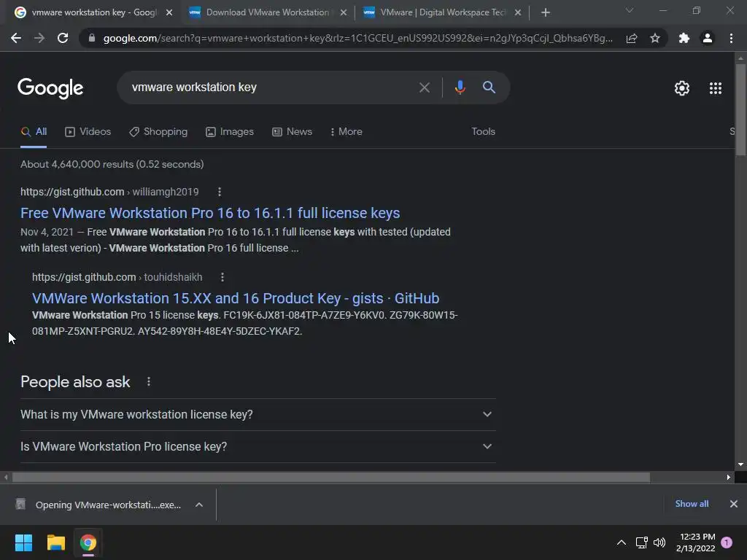Open File Explorer from the taskbar
The height and width of the screenshot is (560, 747).
55,542
